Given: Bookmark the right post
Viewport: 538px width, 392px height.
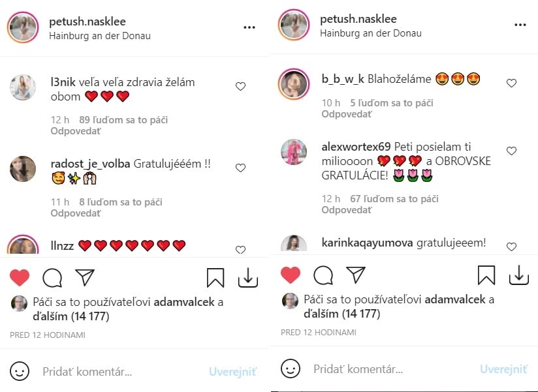Looking at the screenshot, I should point(486,275).
